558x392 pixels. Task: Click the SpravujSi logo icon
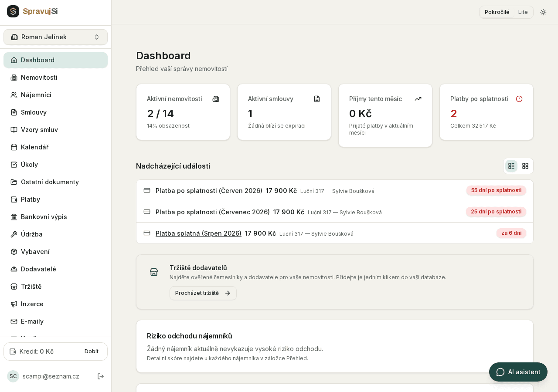[13, 11]
